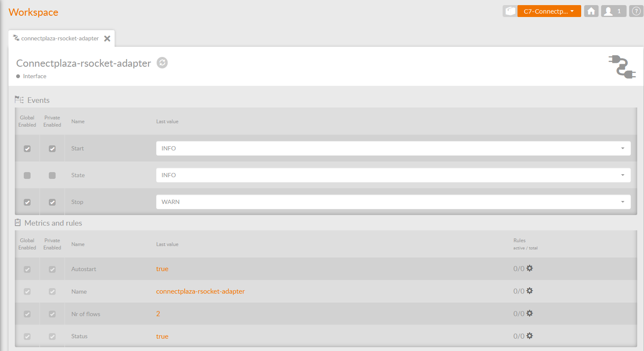Screen dimensions: 644x351
Task: Click the Workspace heading link
Action: coord(33,12)
